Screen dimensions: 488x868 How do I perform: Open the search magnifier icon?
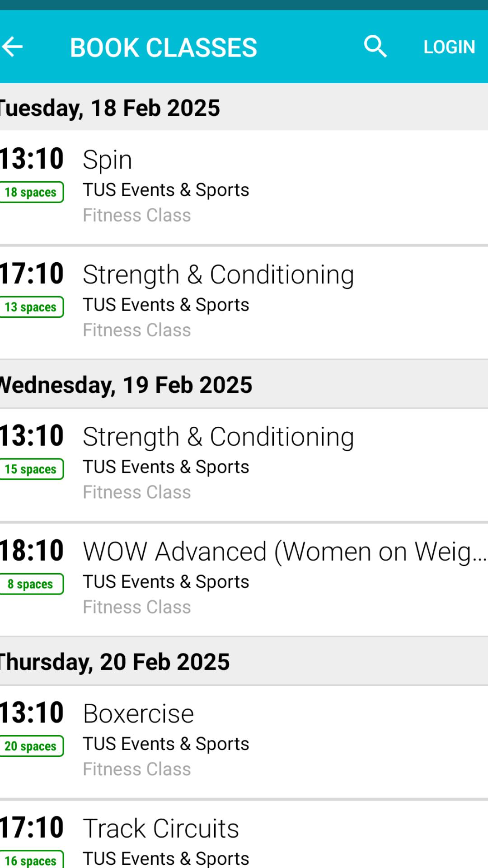[x=375, y=47]
